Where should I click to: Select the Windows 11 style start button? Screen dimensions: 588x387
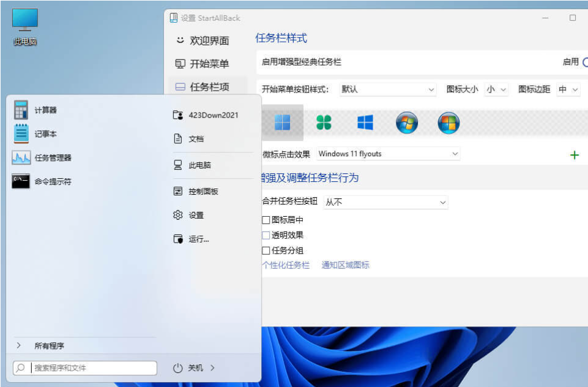tap(283, 122)
